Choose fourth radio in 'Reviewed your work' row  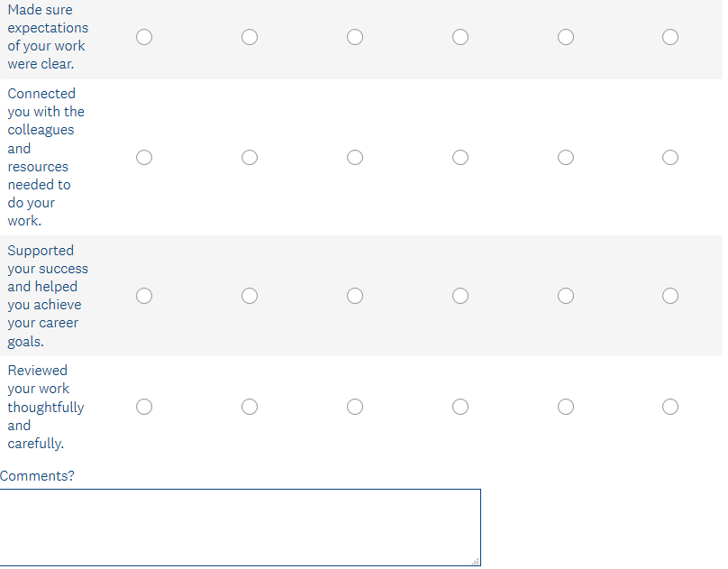(460, 407)
